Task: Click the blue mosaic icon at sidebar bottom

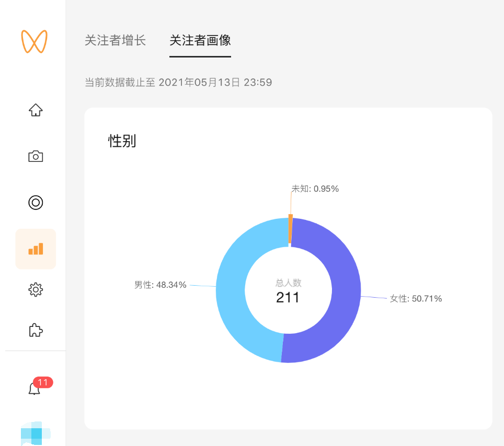Action: point(35,432)
